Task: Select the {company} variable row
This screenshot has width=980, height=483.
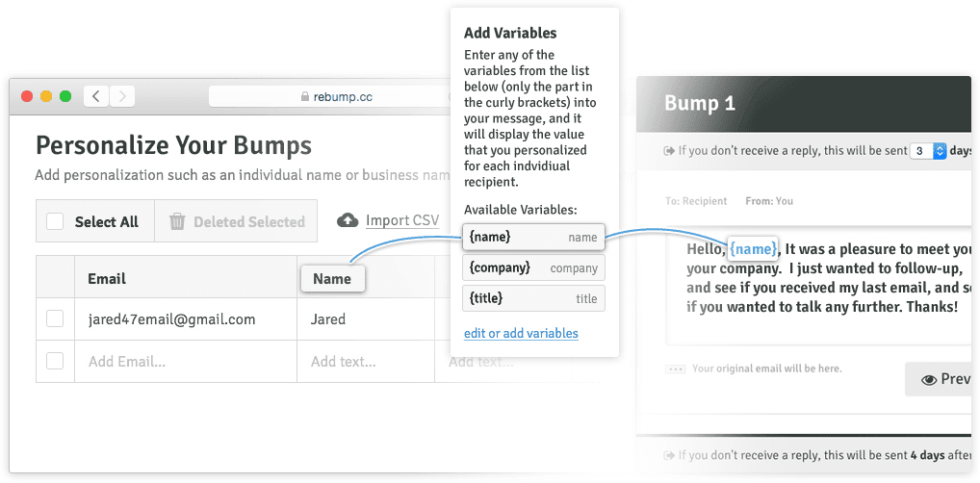Action: 533,267
